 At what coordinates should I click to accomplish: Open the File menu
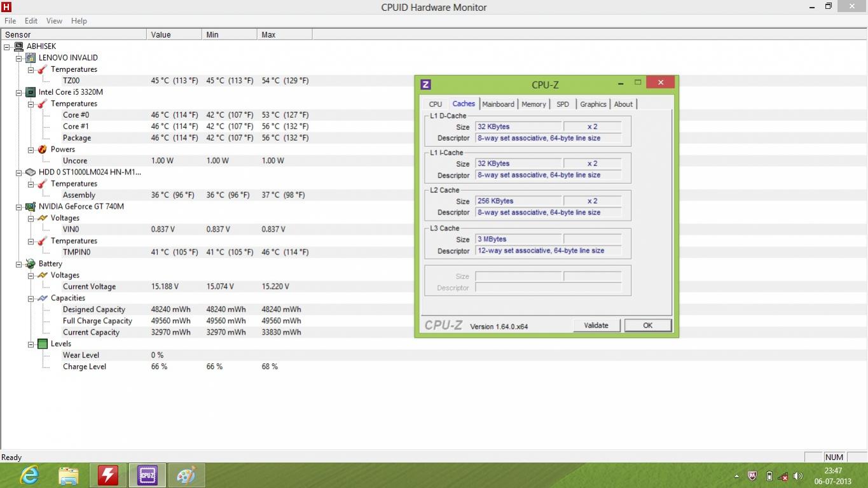pos(10,21)
